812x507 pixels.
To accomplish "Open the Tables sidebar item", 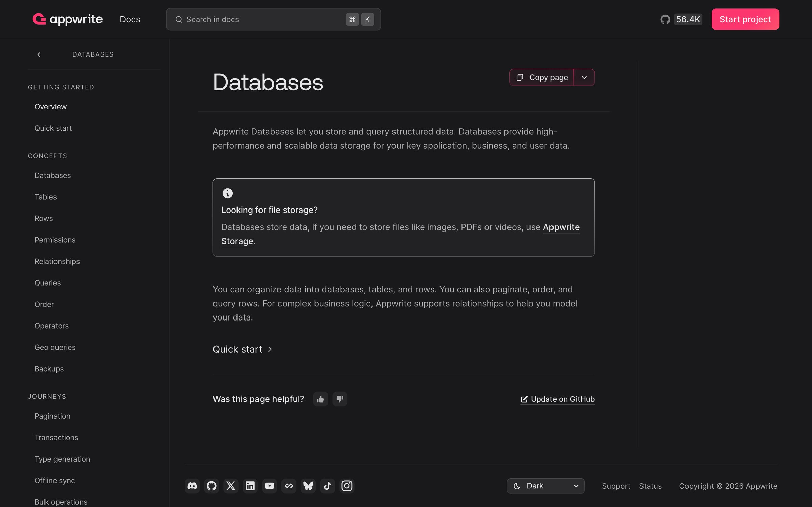I will pos(45,197).
